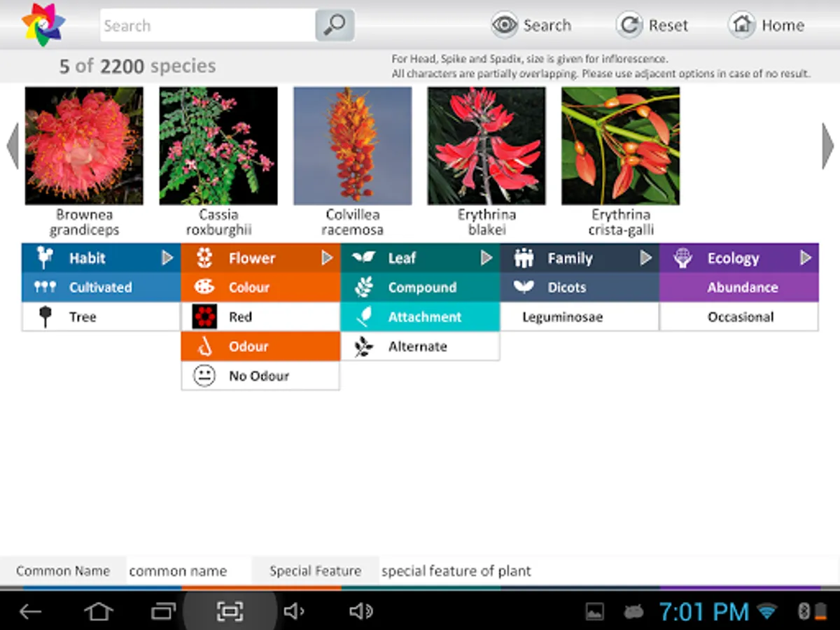
Task: Click the Red colour swatch
Action: pyautogui.click(x=204, y=317)
